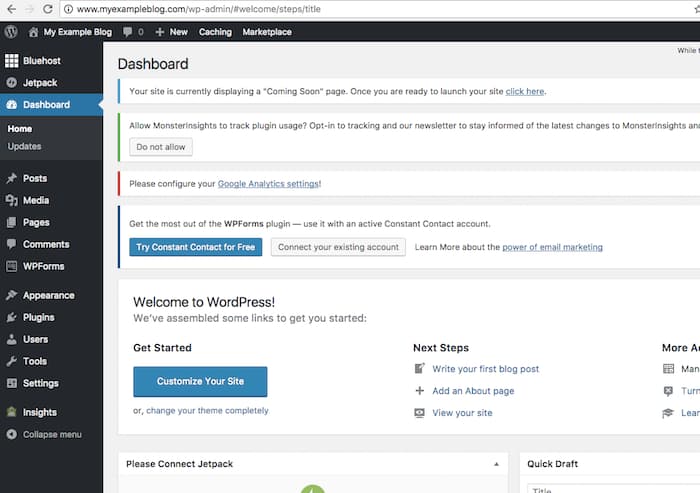Click the View your site link
The image size is (700, 493).
[x=462, y=413]
